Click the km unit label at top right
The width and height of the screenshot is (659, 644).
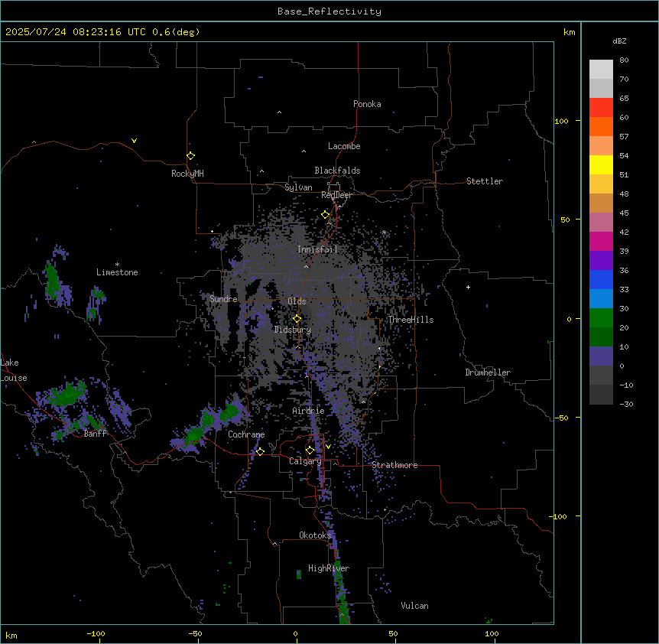click(570, 32)
